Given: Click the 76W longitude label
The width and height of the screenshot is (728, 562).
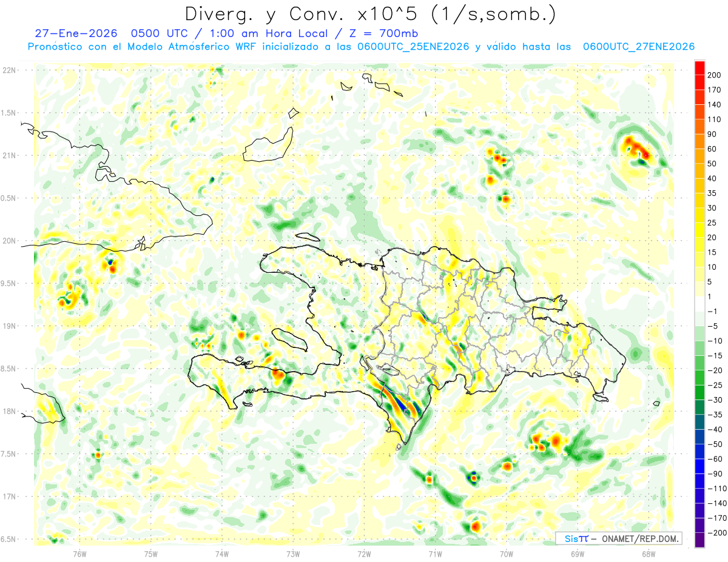Looking at the screenshot, I should (x=79, y=554).
